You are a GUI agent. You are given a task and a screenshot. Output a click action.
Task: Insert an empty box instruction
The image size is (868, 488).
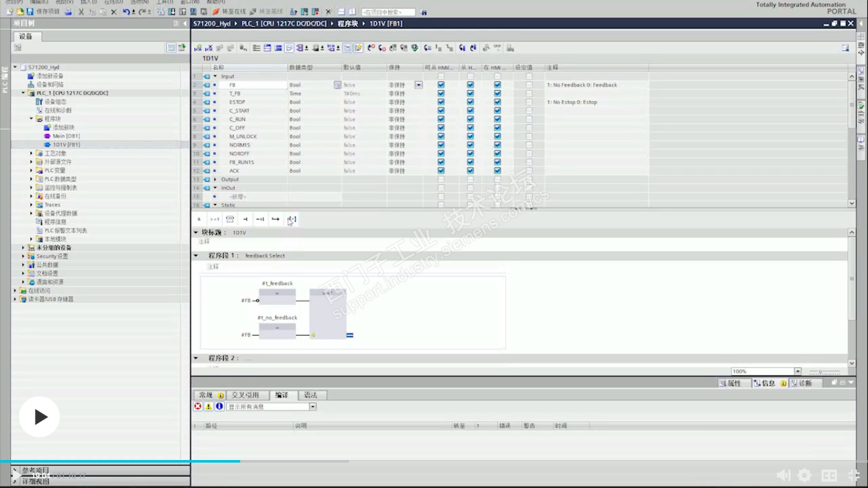[x=230, y=219]
